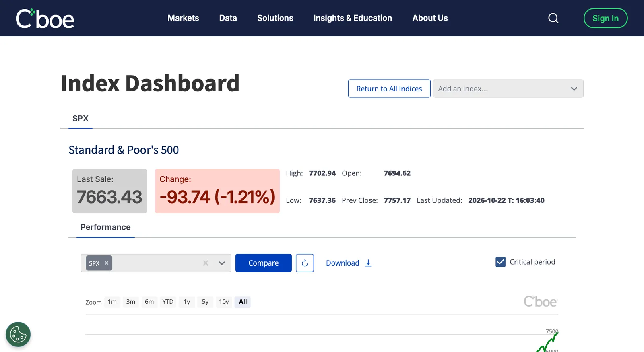This screenshot has height=352, width=644.
Task: Click the download arrow icon
Action: click(x=368, y=263)
